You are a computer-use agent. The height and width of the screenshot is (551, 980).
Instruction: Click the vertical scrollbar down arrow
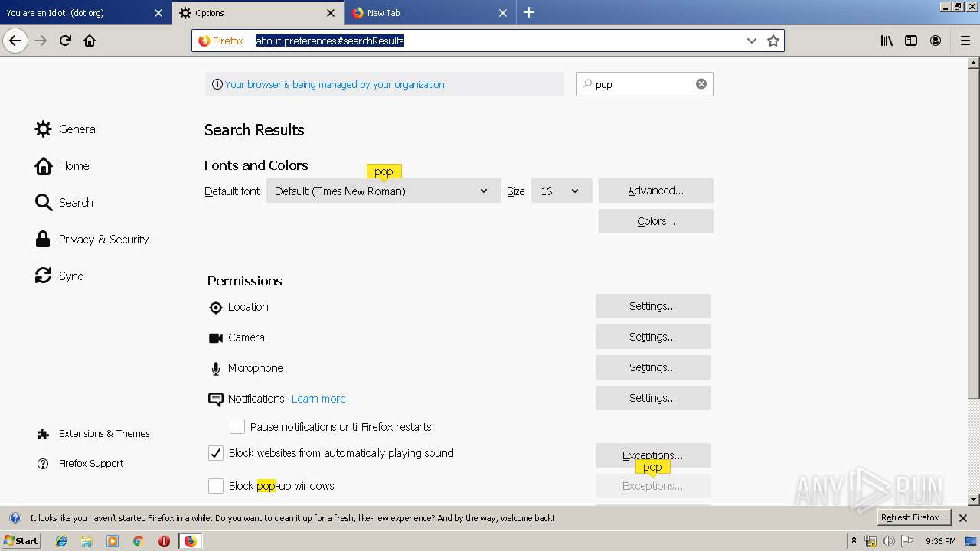click(974, 499)
